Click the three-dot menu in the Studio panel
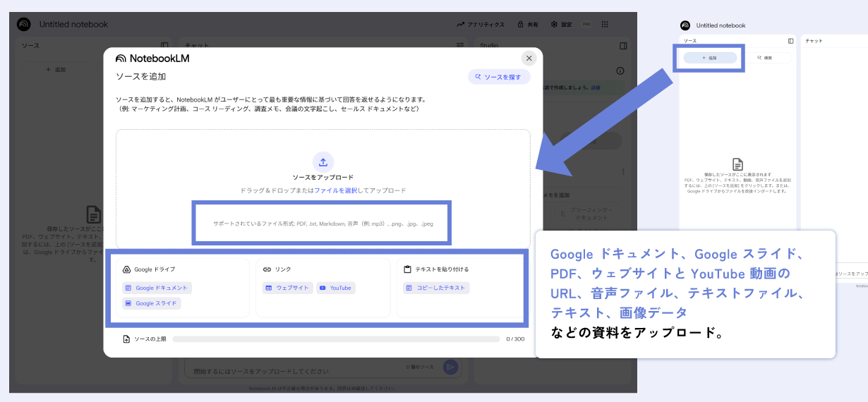 pyautogui.click(x=623, y=171)
